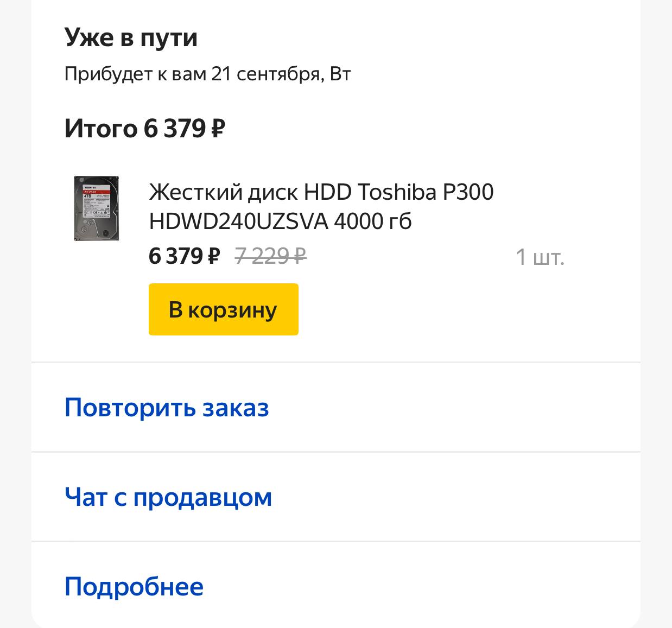The image size is (672, 628).
Task: Click the Toshiba hard drive product thumbnail
Action: click(x=97, y=208)
